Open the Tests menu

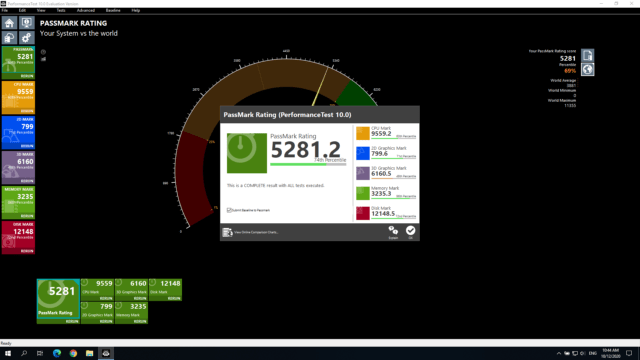coord(61,10)
